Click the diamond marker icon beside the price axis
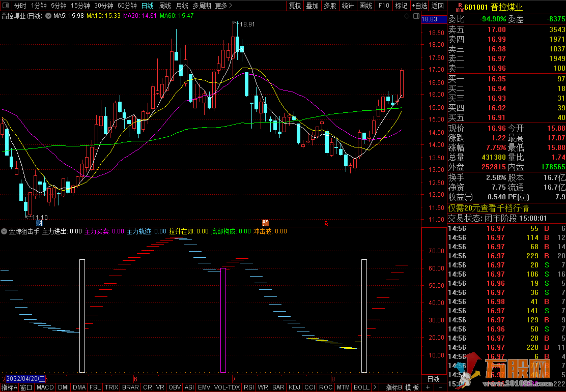Screen dimensions: 566x392 407,16
